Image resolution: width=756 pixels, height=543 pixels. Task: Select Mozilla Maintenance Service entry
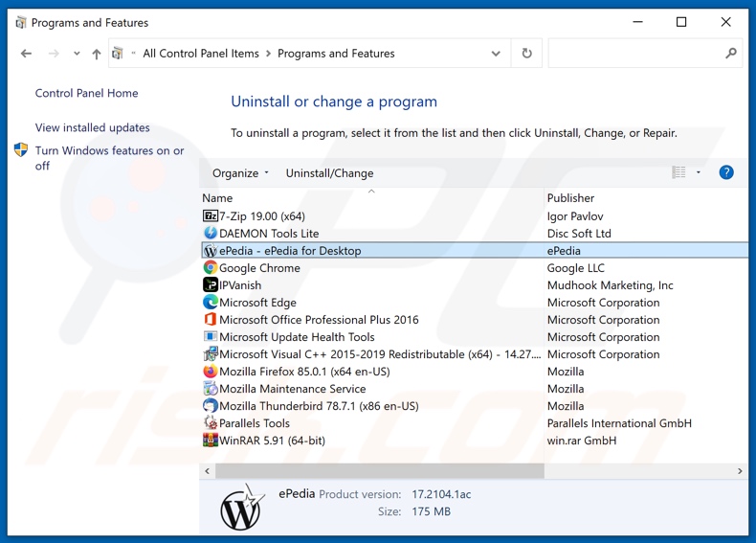point(292,389)
